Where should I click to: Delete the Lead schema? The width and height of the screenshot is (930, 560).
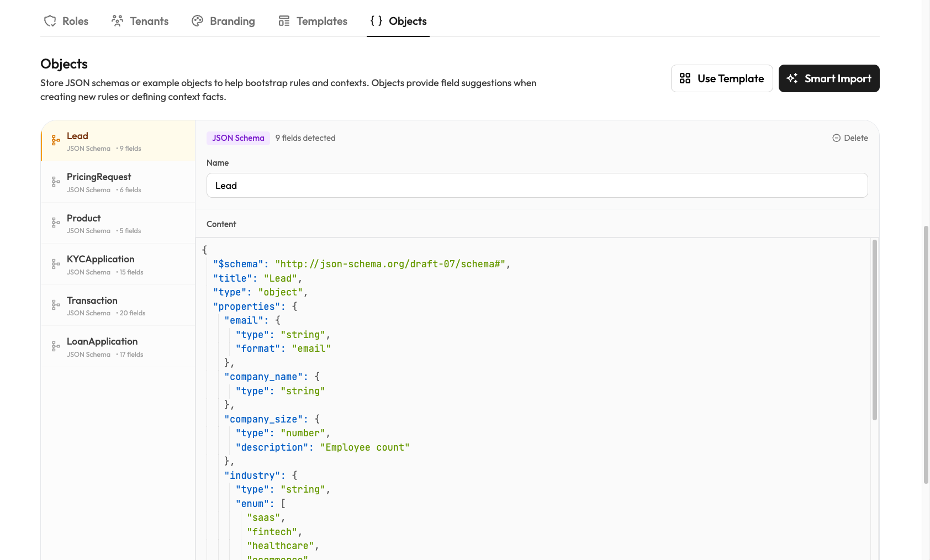(850, 138)
